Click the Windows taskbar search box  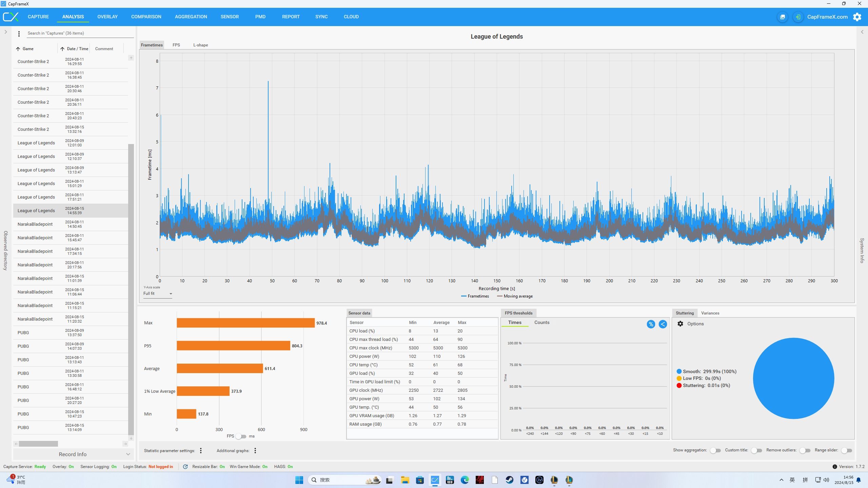(345, 480)
